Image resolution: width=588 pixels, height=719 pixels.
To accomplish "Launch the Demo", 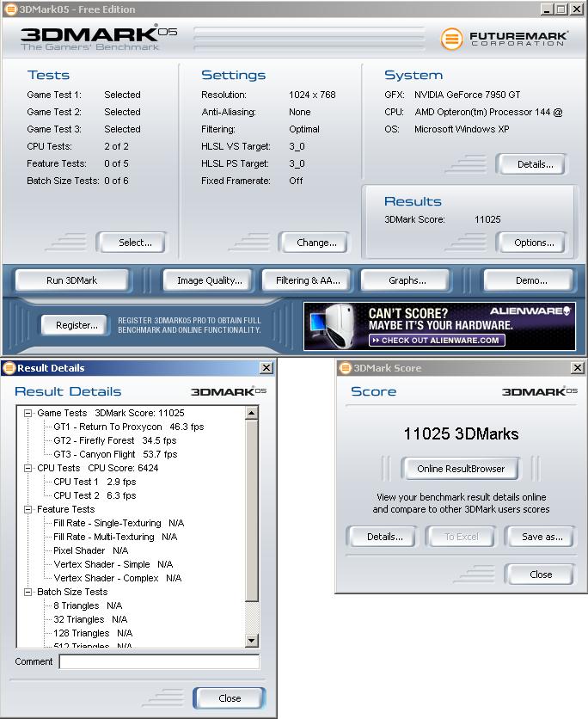I will pos(529,280).
